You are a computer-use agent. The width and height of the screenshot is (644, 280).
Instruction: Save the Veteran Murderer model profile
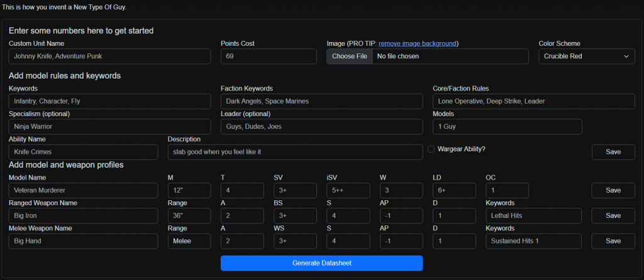coord(613,190)
